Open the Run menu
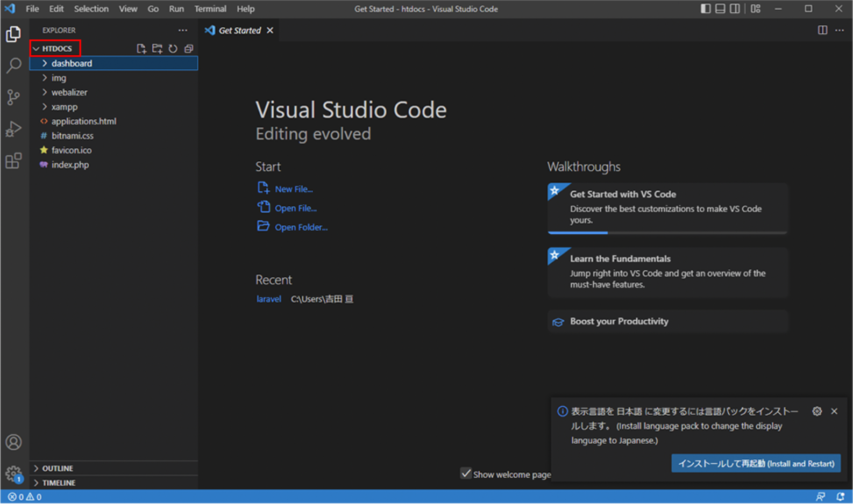853x504 pixels. pyautogui.click(x=176, y=9)
